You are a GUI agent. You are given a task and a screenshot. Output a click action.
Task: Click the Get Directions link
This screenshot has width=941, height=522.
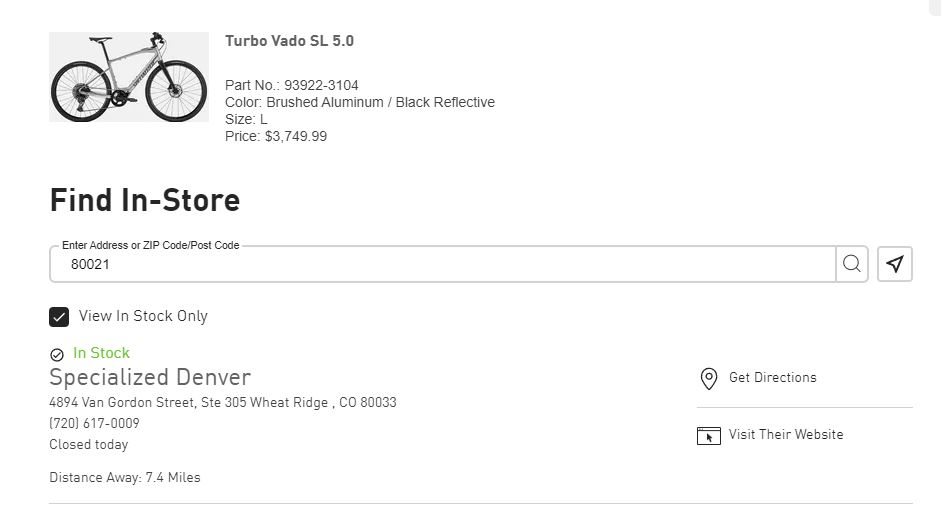[x=772, y=377]
